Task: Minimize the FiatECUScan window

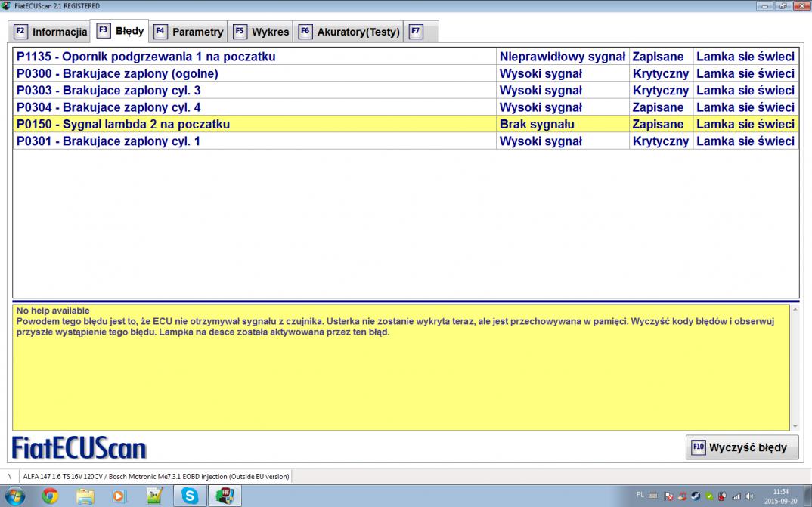Action: tap(765, 6)
